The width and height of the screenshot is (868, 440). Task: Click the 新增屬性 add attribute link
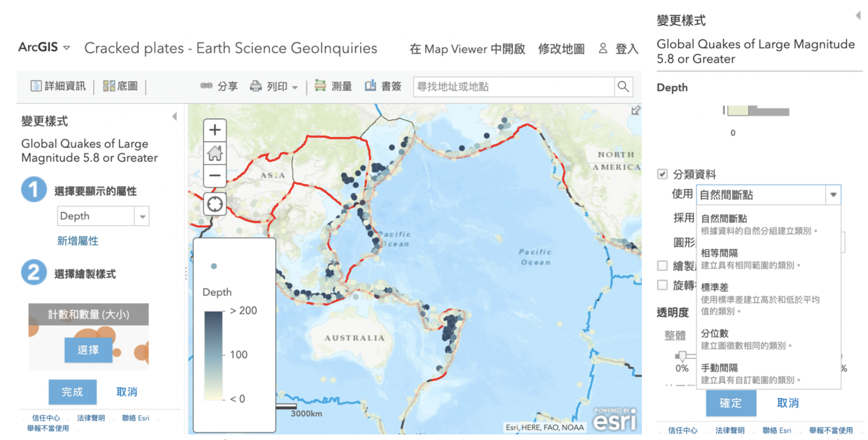pyautogui.click(x=78, y=241)
